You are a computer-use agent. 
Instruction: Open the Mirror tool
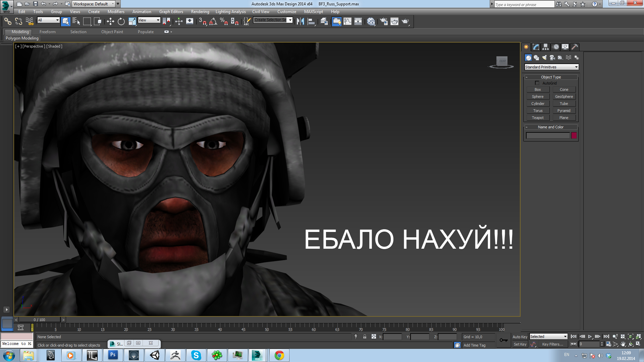(x=300, y=21)
